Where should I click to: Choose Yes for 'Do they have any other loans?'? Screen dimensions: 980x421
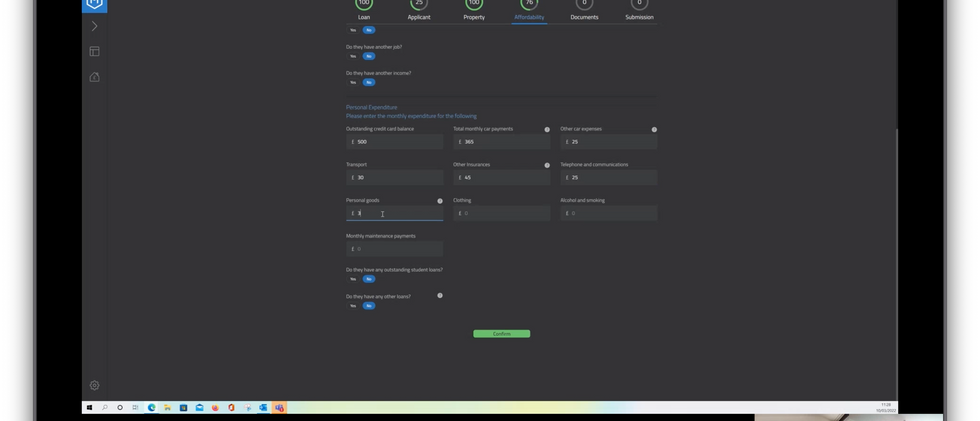[353, 306]
